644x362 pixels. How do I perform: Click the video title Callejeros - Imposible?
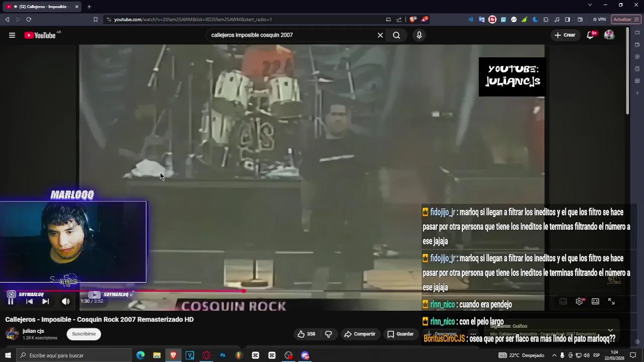click(x=99, y=319)
